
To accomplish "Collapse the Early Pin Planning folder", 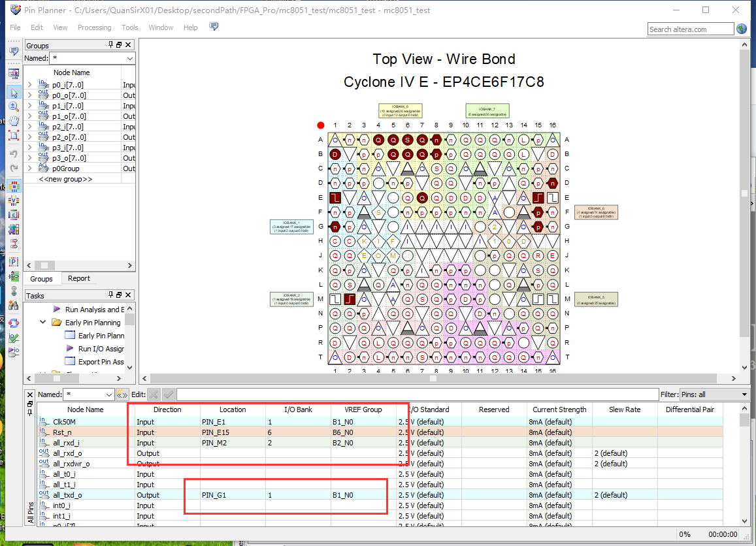I will click(x=43, y=322).
